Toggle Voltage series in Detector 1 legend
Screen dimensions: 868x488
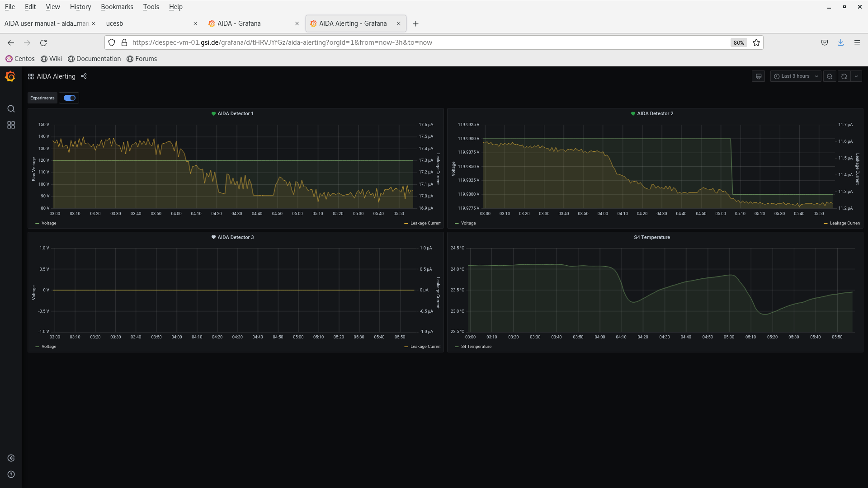point(49,223)
